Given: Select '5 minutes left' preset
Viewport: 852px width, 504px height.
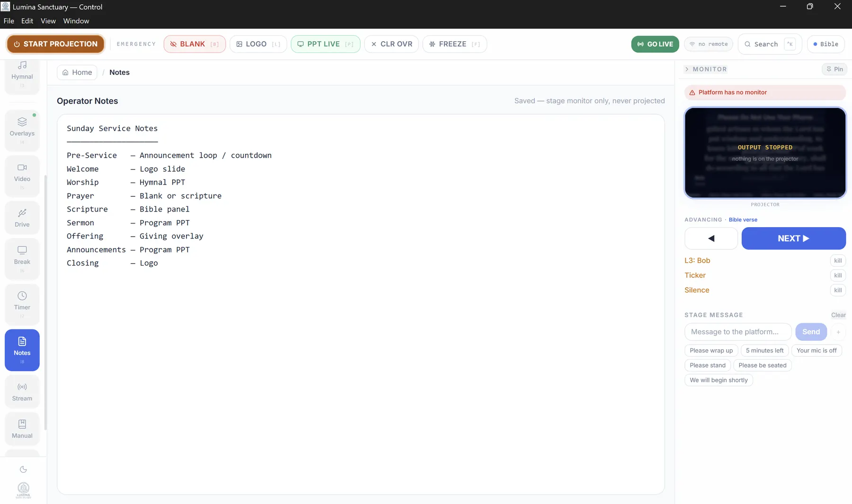Looking at the screenshot, I should (x=764, y=351).
